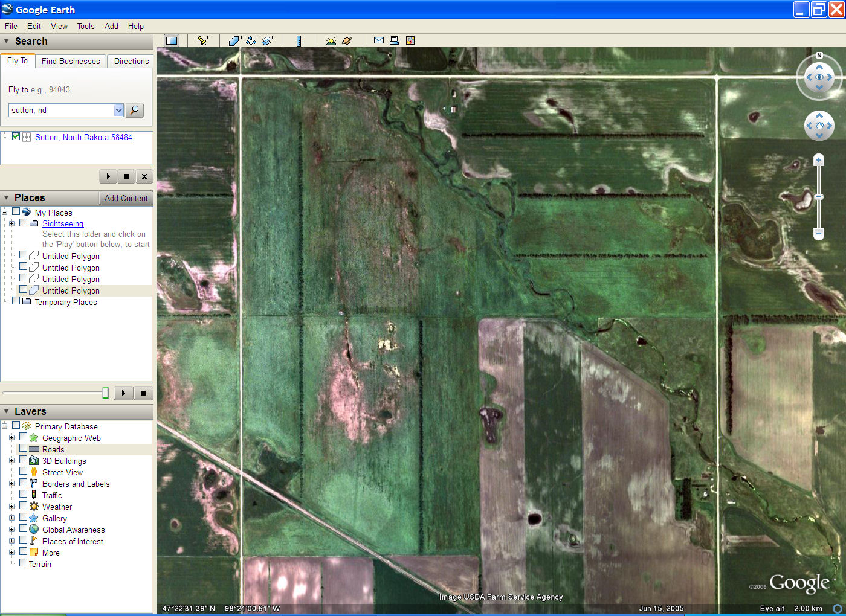Viewport: 846px width, 616px height.
Task: Select the Add Path toolbar icon
Action: (251, 40)
